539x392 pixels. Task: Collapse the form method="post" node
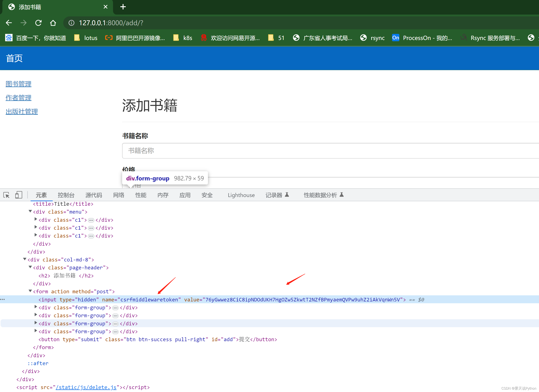point(30,291)
